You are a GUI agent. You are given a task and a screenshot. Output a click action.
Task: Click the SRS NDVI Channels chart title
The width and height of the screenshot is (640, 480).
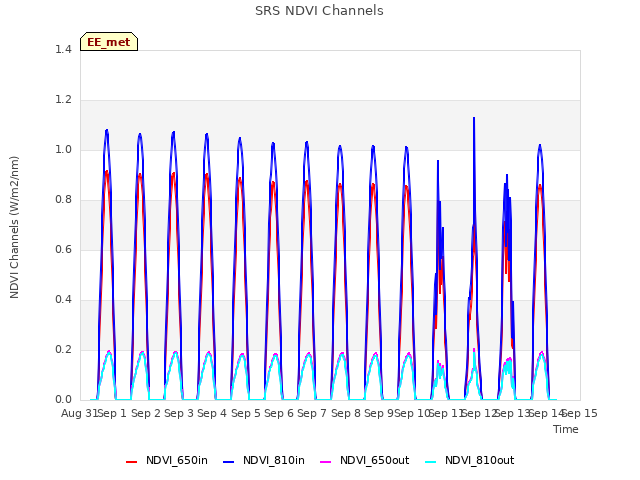319,11
